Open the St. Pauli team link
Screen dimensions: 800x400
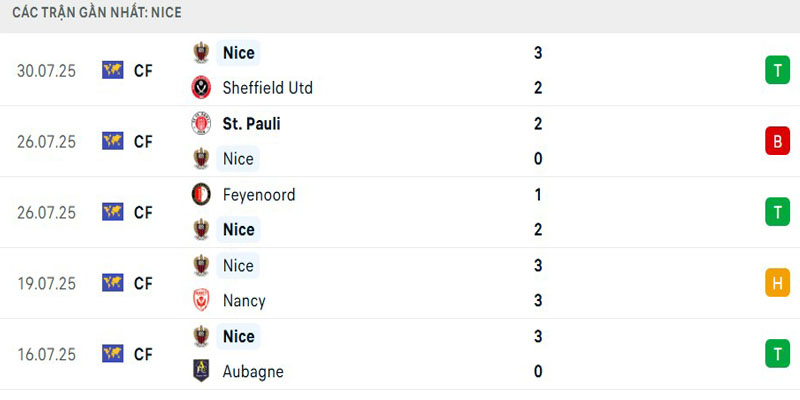coord(252,124)
